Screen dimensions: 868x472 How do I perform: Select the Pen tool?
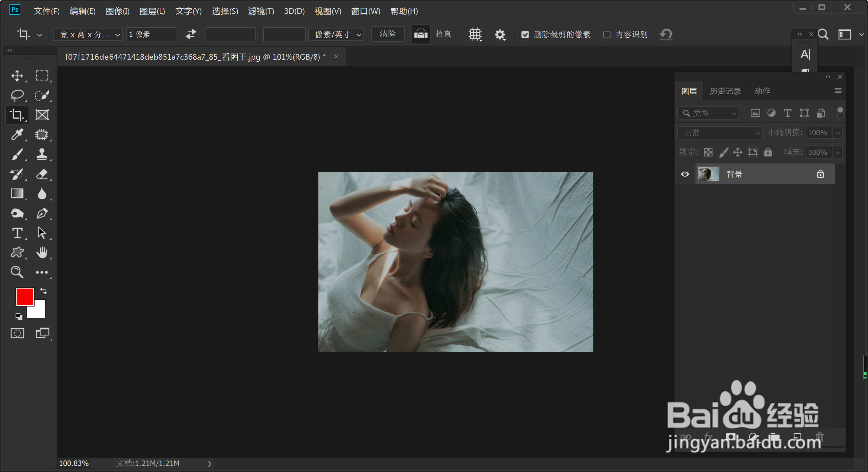click(42, 213)
